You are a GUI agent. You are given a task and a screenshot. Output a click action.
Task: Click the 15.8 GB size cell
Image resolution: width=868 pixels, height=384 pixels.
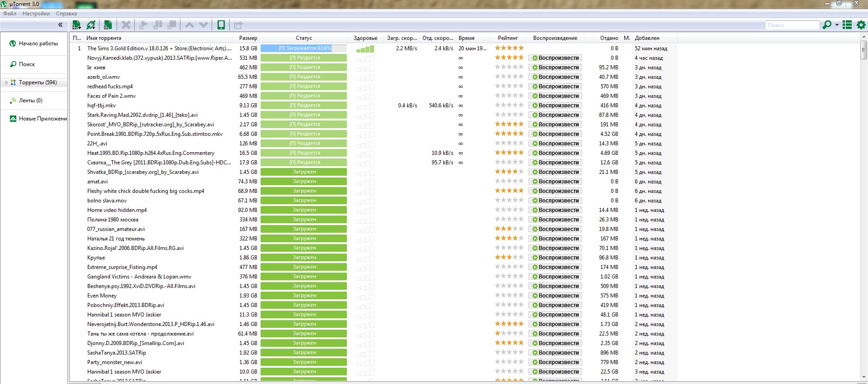point(248,48)
